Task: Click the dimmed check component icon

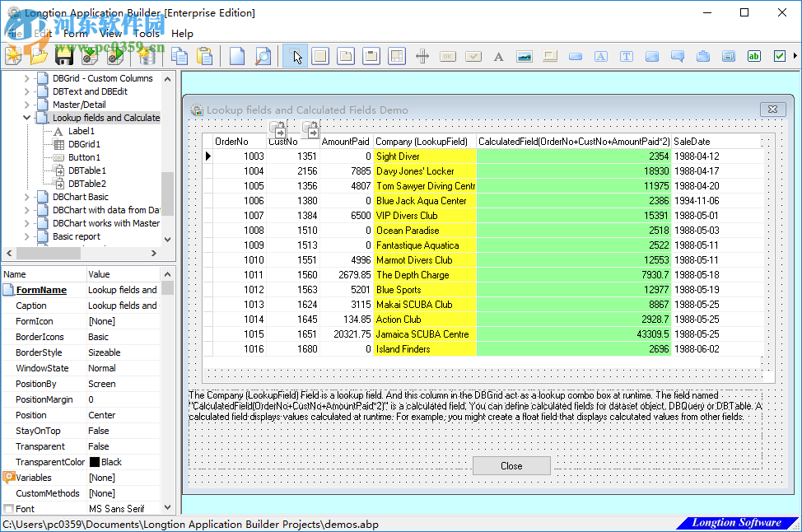Action: pyautogui.click(x=473, y=56)
